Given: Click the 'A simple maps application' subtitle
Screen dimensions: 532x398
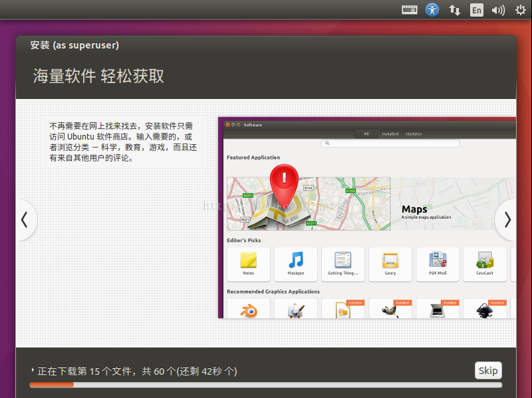Looking at the screenshot, I should pos(426,217).
